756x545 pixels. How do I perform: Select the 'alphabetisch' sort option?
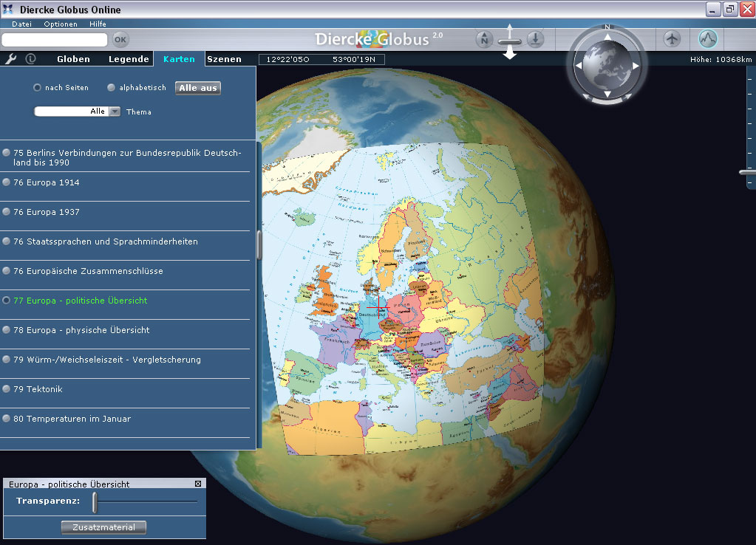112,88
